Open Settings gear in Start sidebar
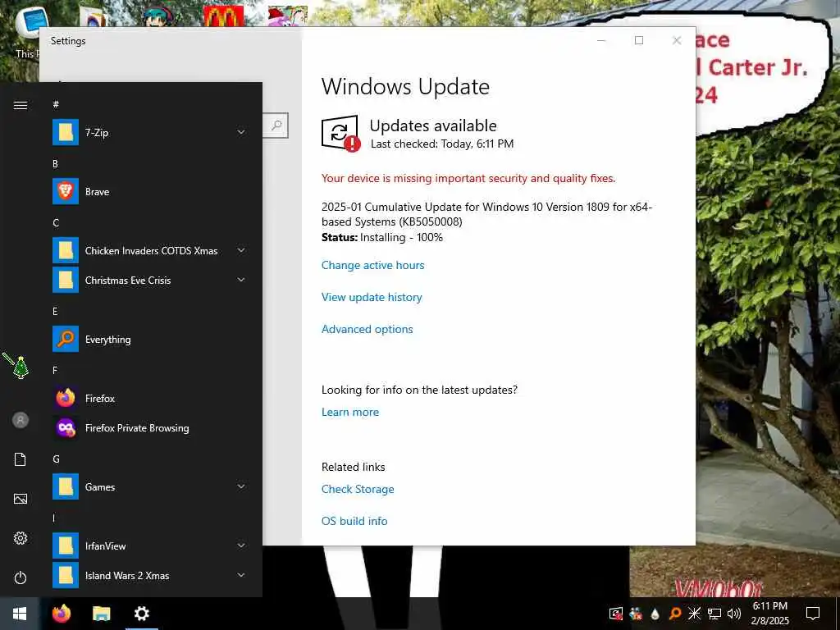 (21, 538)
